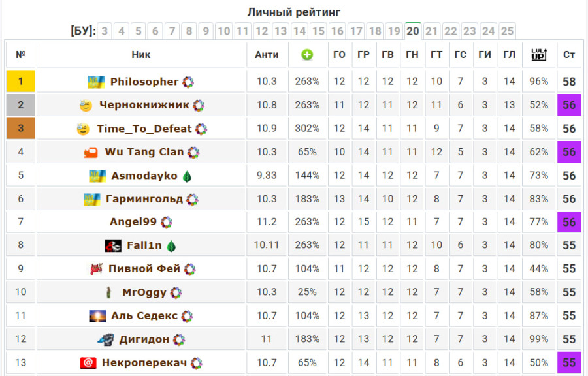Click the MrOggy nickname link

[x=144, y=292]
